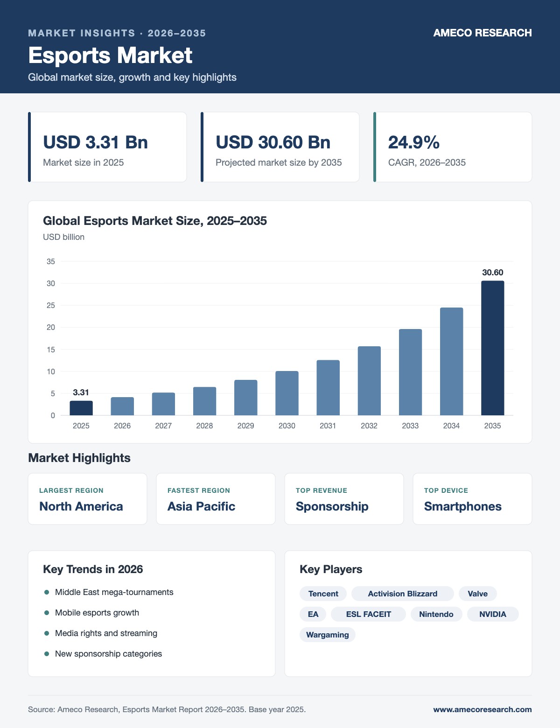The width and height of the screenshot is (560, 728).
Task: Click the 2026 bar in the chart
Action: click(x=122, y=406)
